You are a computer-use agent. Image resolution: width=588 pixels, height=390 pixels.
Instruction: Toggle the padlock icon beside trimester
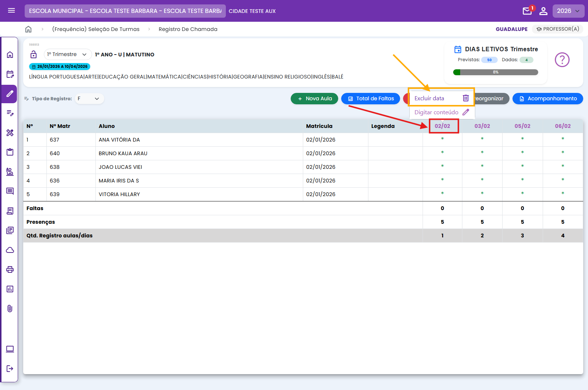(x=34, y=55)
